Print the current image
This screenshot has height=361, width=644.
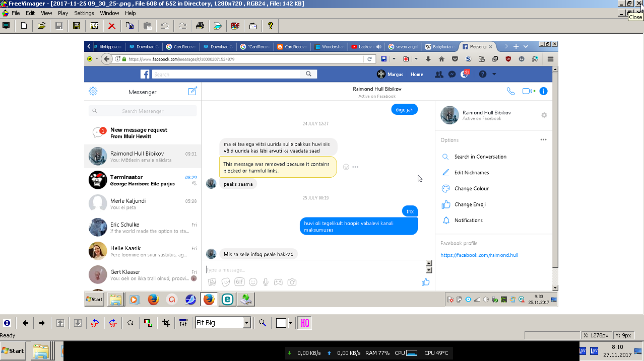[x=200, y=25]
